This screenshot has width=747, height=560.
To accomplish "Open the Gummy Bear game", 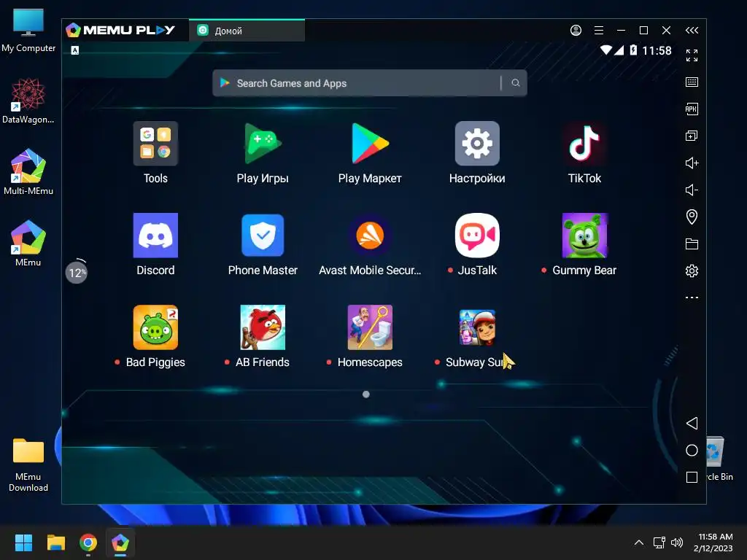I will 584,236.
